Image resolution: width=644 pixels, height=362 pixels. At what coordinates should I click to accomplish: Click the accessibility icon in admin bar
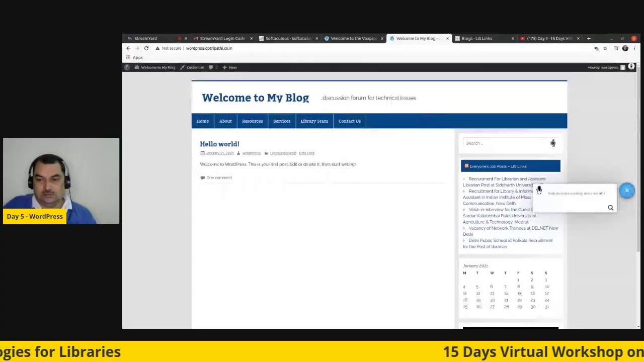pyautogui.click(x=631, y=67)
